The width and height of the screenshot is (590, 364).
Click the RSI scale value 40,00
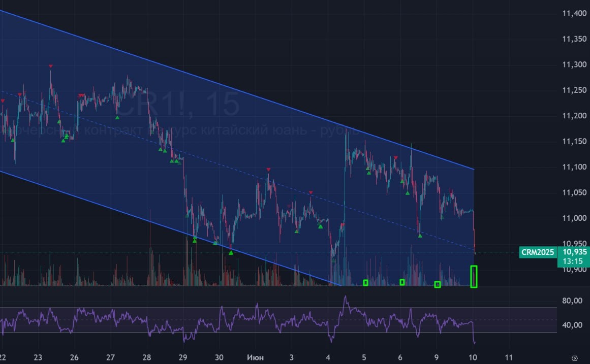(x=572, y=325)
